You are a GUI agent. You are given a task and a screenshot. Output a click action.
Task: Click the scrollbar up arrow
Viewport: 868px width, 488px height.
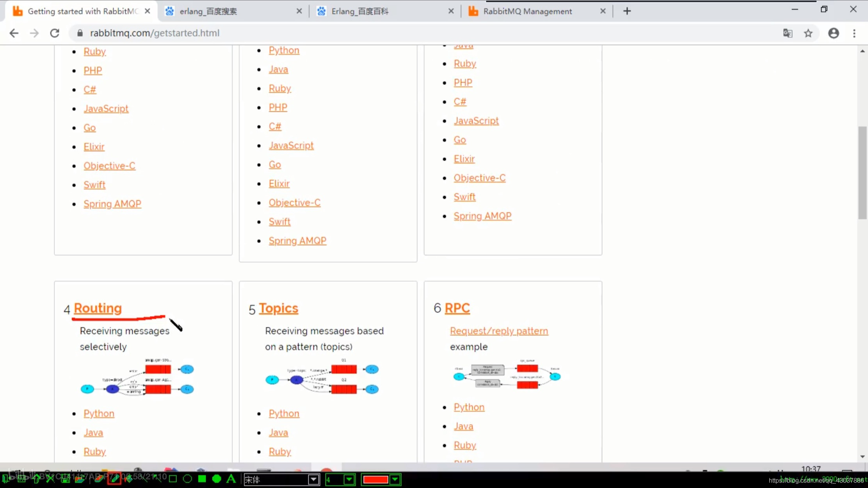click(862, 51)
